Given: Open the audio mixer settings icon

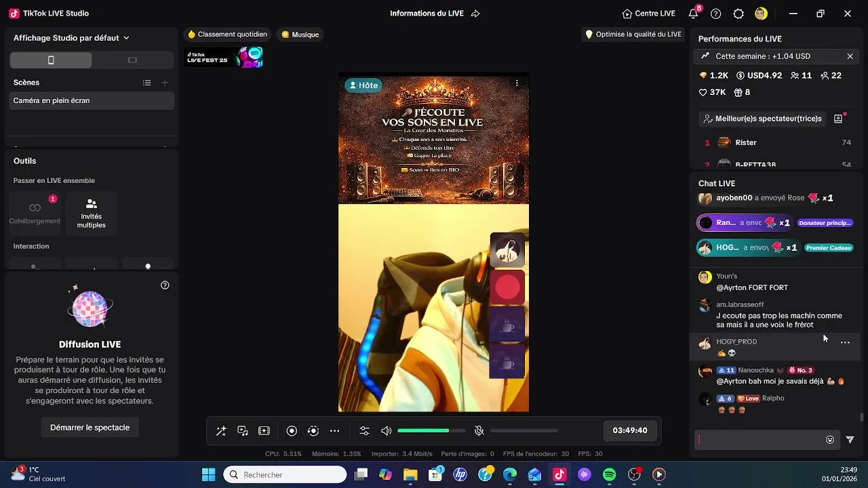Looking at the screenshot, I should pyautogui.click(x=365, y=431).
